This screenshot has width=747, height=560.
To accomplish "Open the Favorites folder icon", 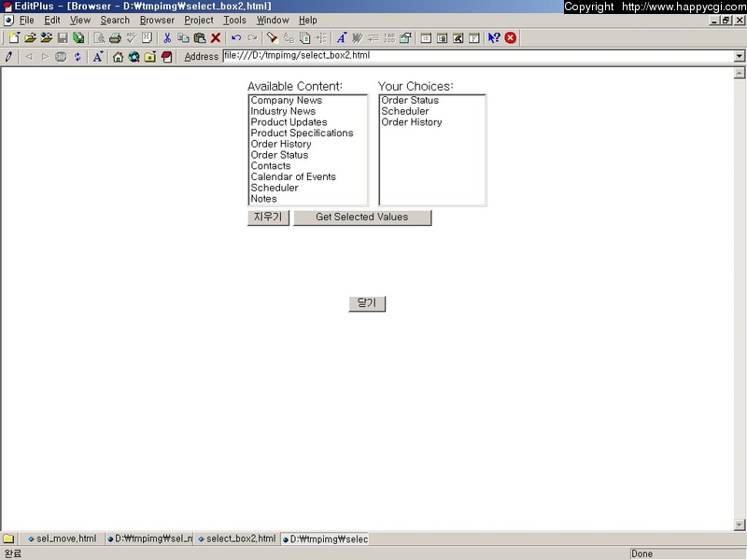I will pyautogui.click(x=150, y=57).
